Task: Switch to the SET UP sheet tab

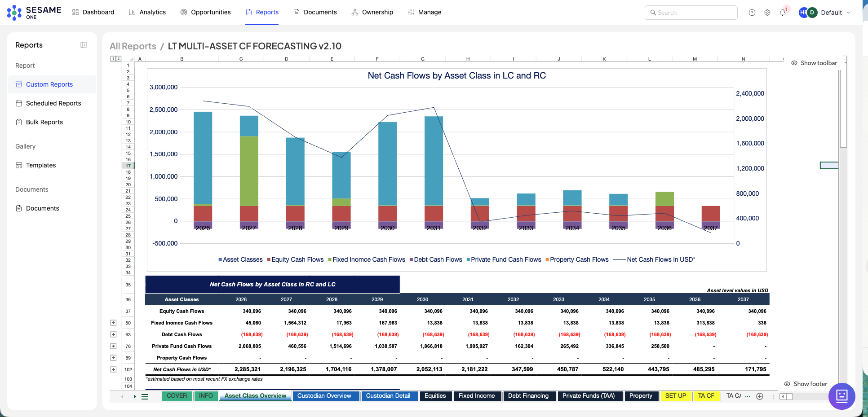Action: (676, 396)
